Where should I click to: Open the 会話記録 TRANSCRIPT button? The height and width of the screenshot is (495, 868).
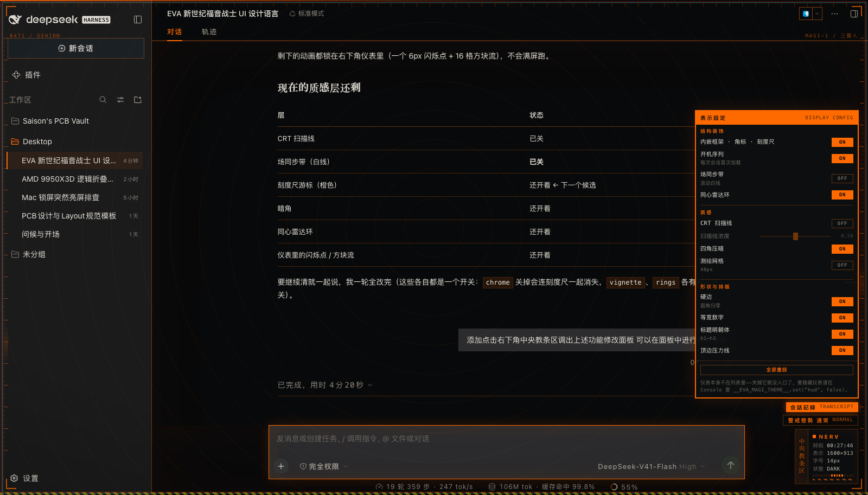point(821,407)
